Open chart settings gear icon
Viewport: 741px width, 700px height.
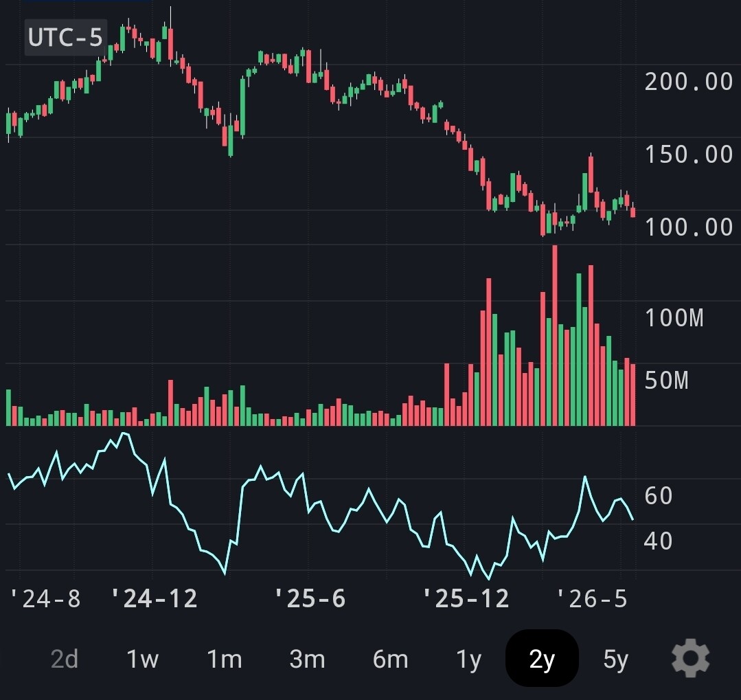point(690,658)
